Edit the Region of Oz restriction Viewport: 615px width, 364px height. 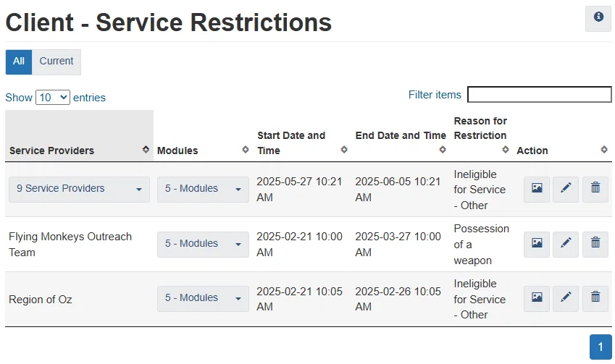566,298
